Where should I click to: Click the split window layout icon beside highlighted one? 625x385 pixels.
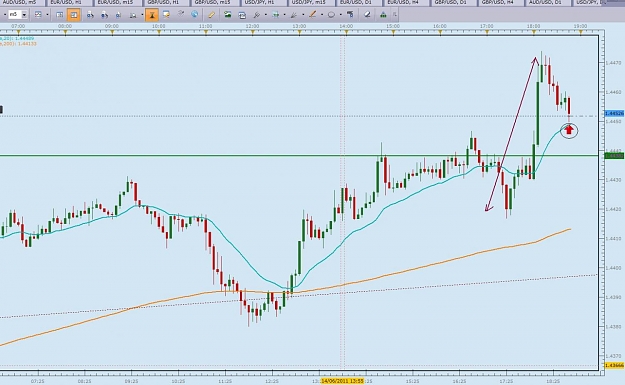pyautogui.click(x=60, y=15)
